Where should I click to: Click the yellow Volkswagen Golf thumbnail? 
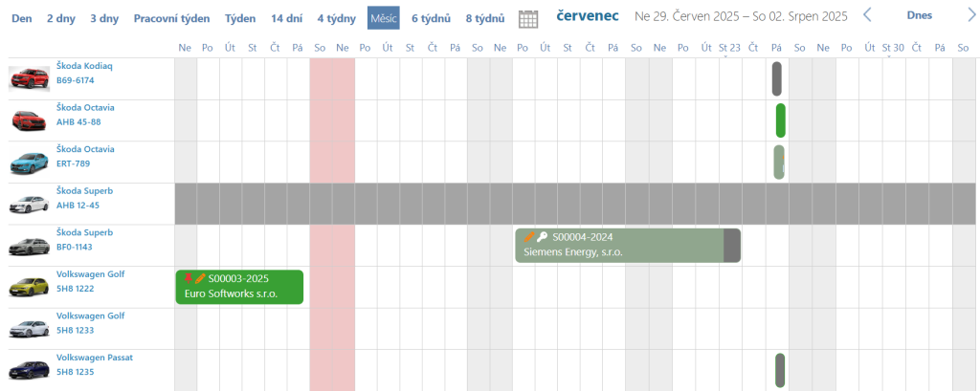30,287
